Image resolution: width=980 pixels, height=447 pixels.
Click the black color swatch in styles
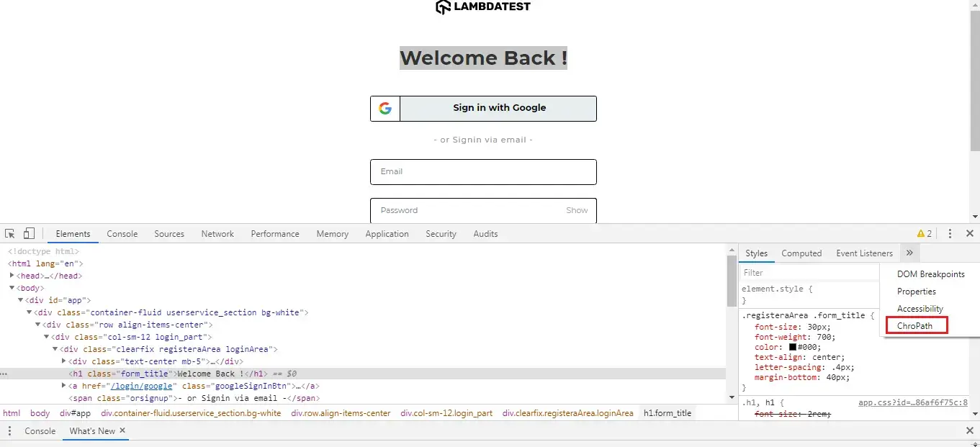793,347
